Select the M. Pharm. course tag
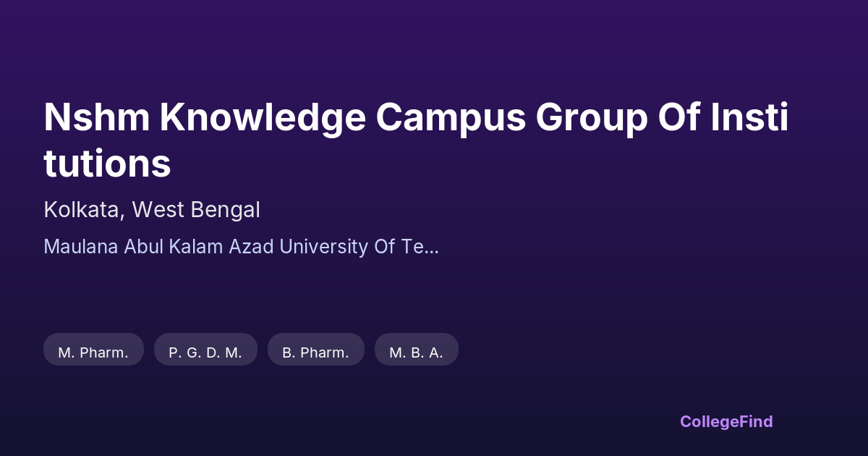 93,352
